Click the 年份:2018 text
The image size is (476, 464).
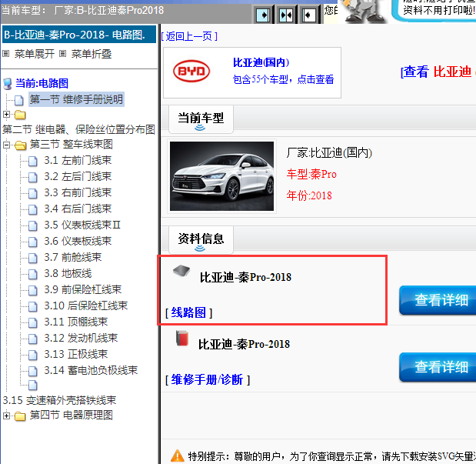(309, 195)
